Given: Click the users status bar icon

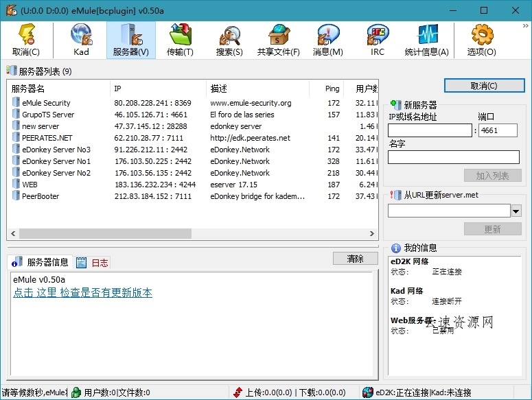Looking at the screenshot, I should click(x=76, y=392).
